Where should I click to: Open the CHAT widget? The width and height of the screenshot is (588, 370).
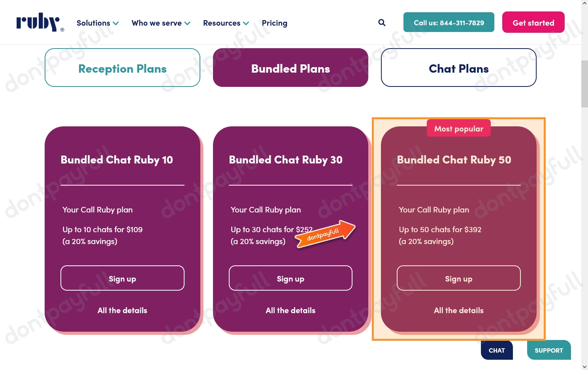(x=496, y=350)
